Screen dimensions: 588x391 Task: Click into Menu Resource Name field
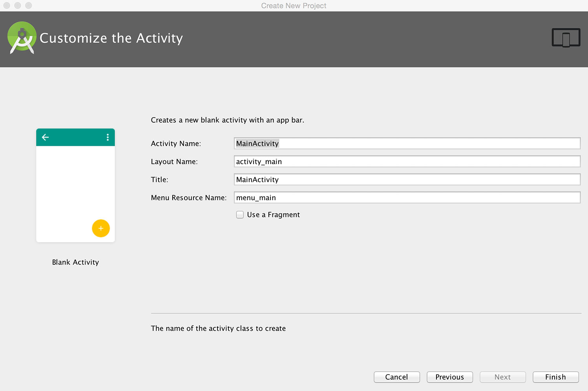(x=407, y=198)
